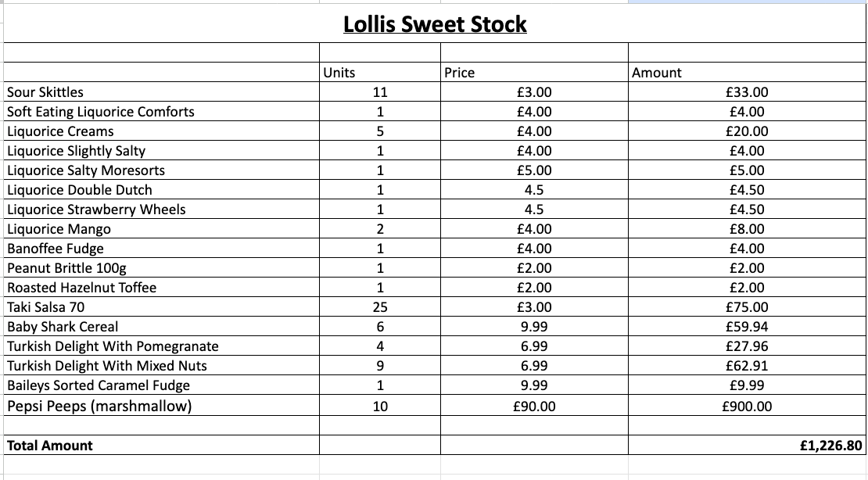Image resolution: width=868 pixels, height=480 pixels.
Task: Click the £90.00 price cell
Action: 534,407
